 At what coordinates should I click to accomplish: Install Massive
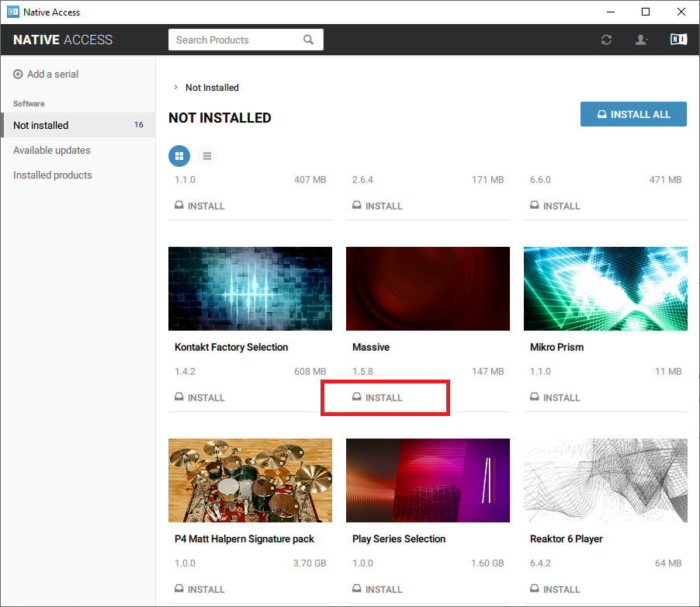[377, 397]
